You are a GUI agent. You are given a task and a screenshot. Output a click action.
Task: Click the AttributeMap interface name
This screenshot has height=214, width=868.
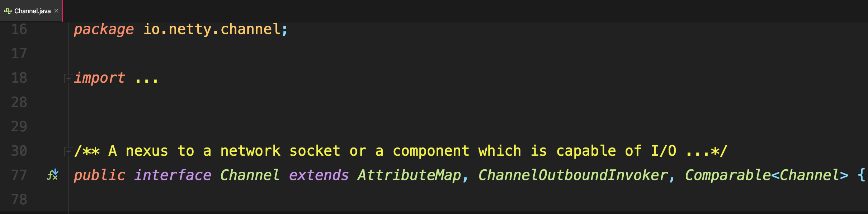(409, 175)
